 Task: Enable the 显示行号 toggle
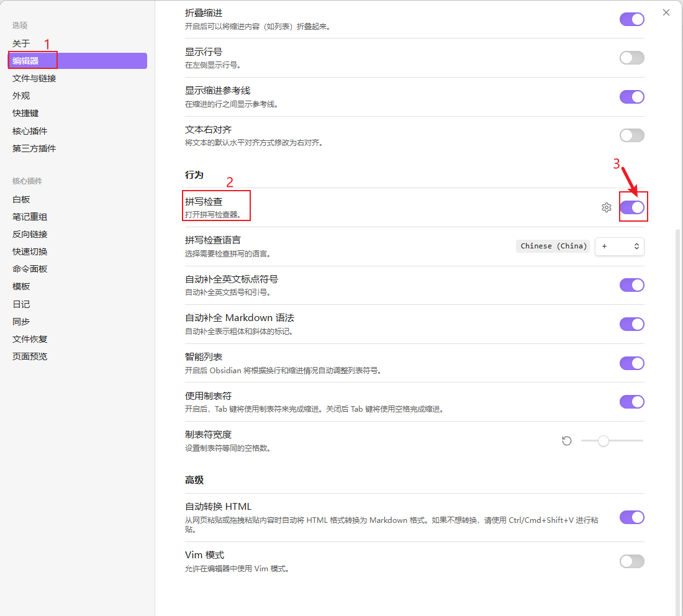632,58
